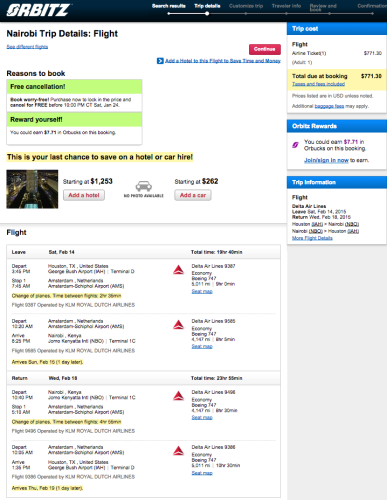Viewport: 387px width, 500px height.
Task: Click Delta logo for flight 9387
Action: pos(179,270)
